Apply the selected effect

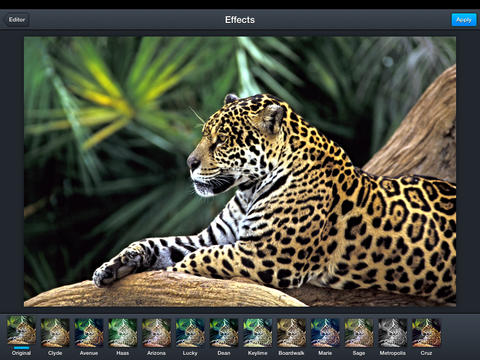coord(464,20)
